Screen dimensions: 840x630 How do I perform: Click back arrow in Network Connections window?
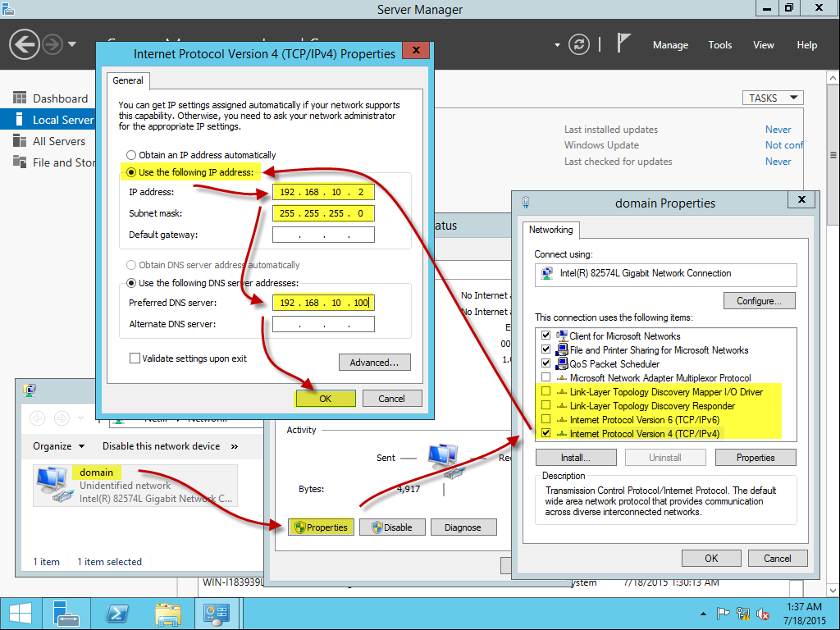pyautogui.click(x=37, y=418)
